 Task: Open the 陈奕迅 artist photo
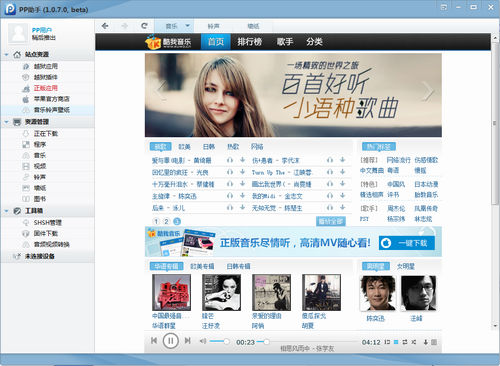pyautogui.click(x=378, y=293)
